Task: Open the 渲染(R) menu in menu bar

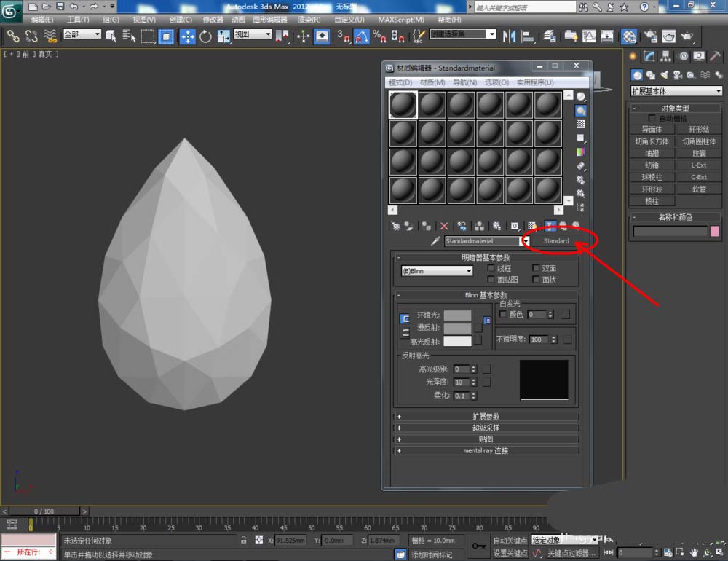Action: 308,20
